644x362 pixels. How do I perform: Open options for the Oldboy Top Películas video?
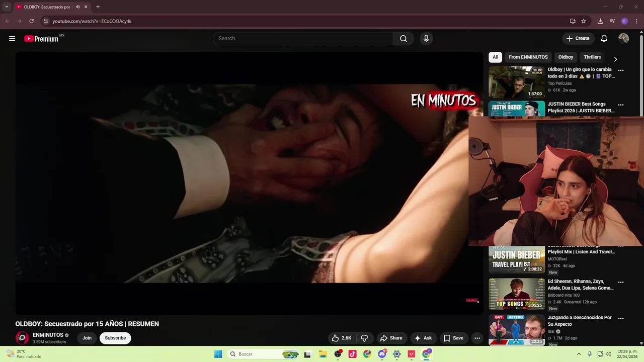point(620,70)
